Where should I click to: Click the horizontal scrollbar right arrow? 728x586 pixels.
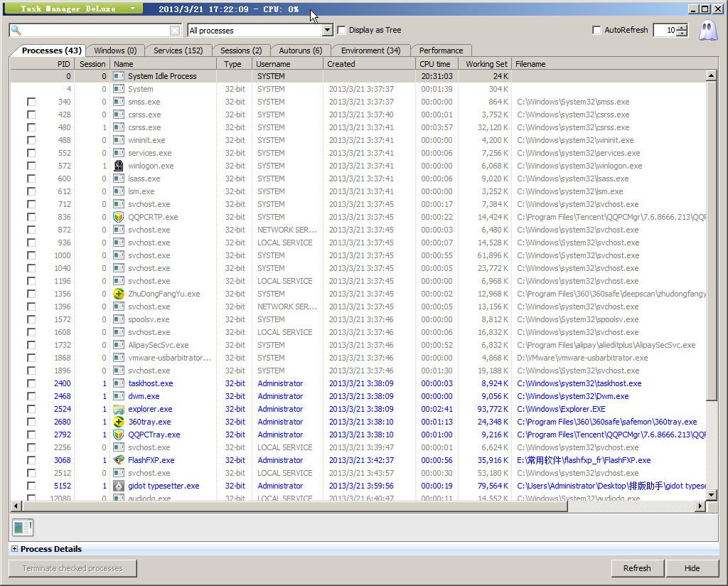700,506
